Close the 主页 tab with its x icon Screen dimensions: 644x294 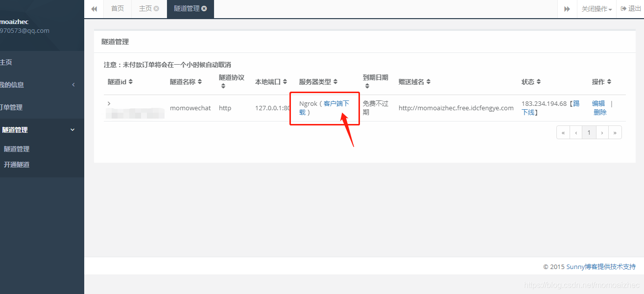[156, 9]
